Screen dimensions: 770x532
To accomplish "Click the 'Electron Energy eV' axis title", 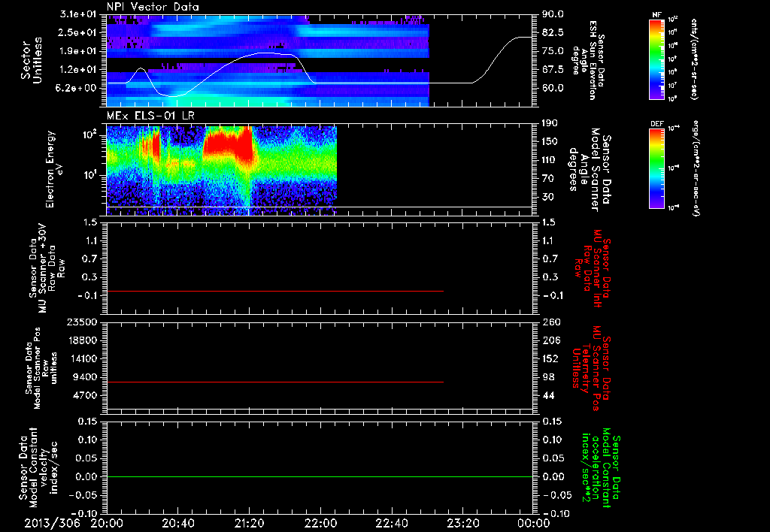I will 54,169.
